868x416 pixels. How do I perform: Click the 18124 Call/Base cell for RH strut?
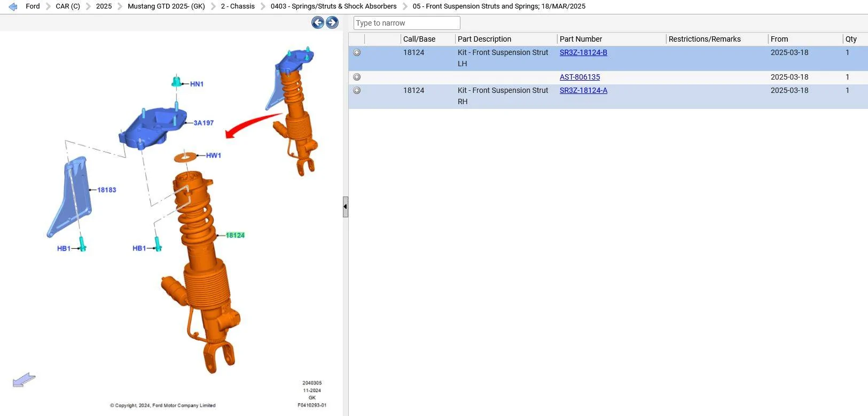pyautogui.click(x=413, y=90)
